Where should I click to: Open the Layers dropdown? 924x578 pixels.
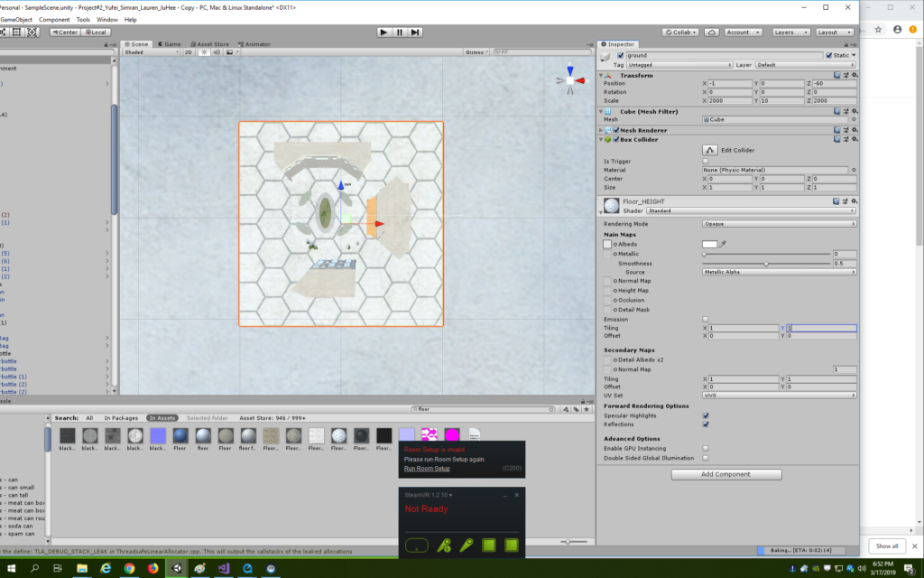pos(790,33)
